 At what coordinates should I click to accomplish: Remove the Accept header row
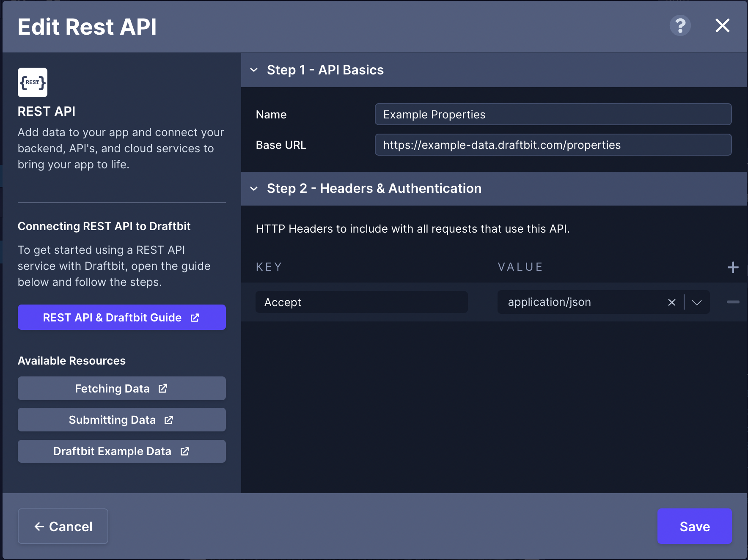pyautogui.click(x=733, y=302)
